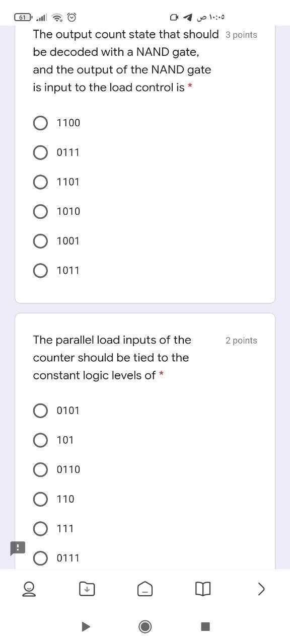Select answer 1011 in the first question

tap(40, 270)
